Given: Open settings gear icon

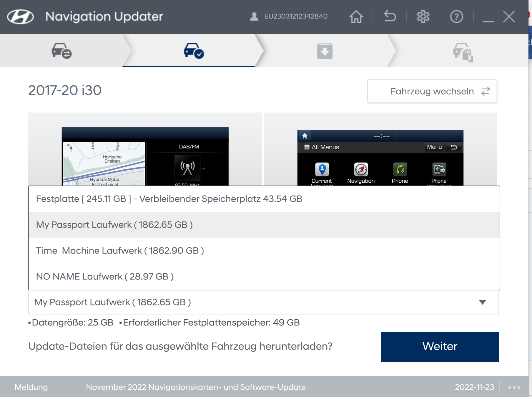Looking at the screenshot, I should tap(423, 16).
